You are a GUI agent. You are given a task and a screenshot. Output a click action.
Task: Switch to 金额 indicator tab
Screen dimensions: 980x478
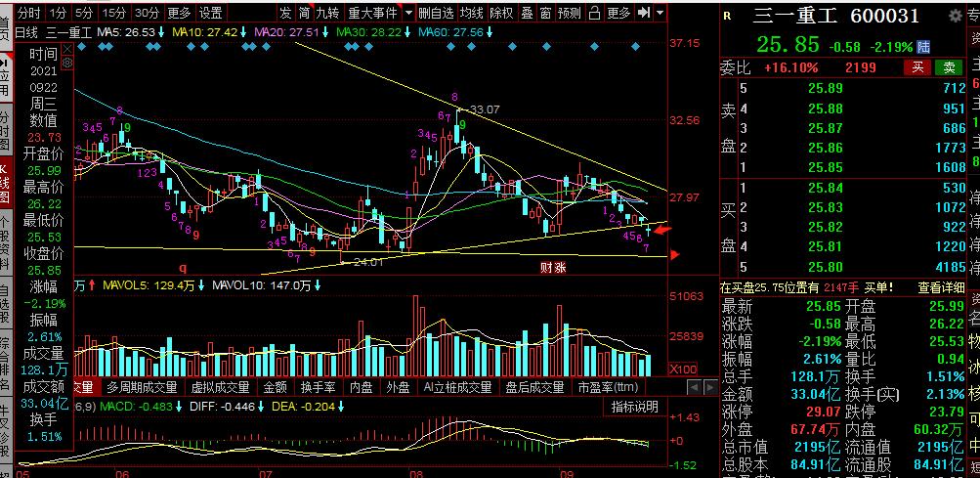[275, 387]
